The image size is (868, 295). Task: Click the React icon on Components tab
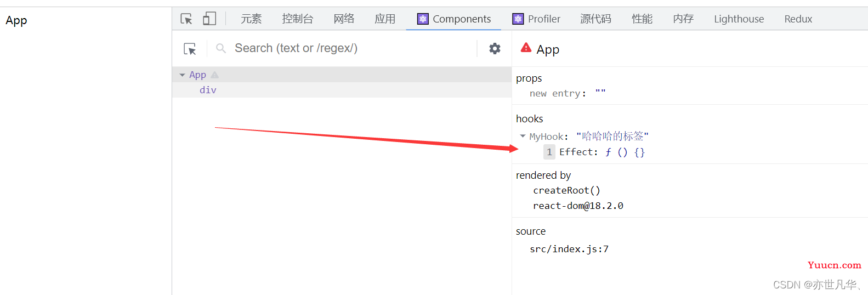tap(423, 19)
